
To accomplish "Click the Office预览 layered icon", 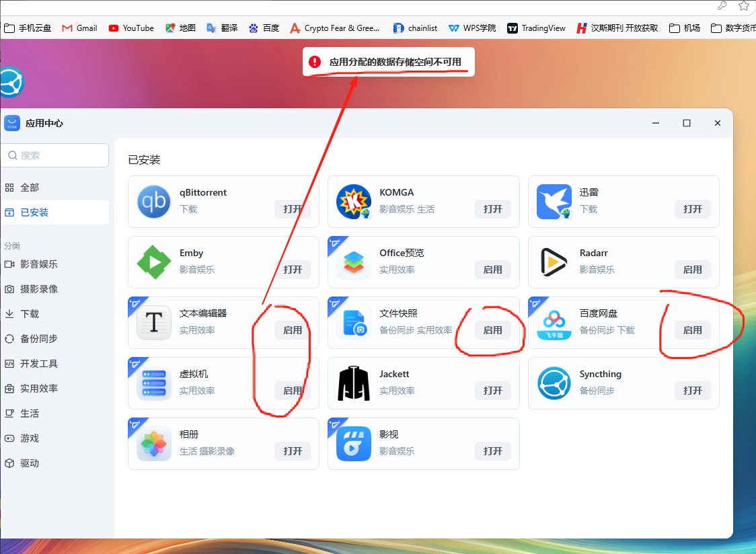I will pyautogui.click(x=353, y=262).
